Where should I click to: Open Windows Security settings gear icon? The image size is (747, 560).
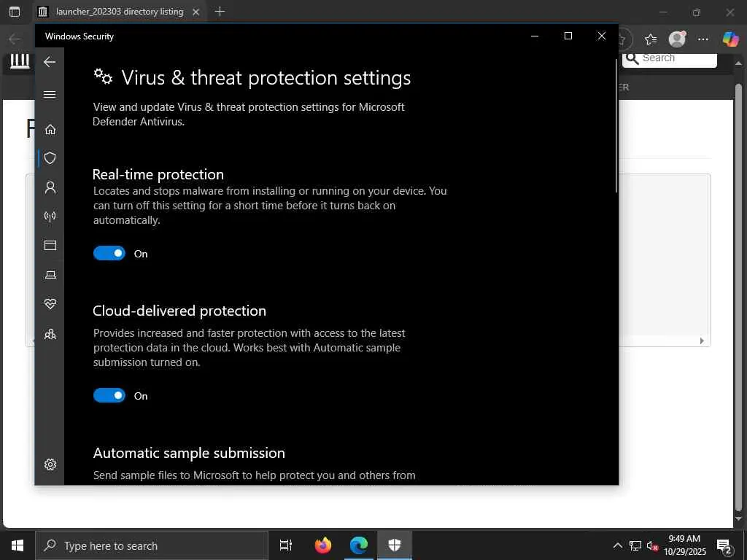pyautogui.click(x=50, y=464)
